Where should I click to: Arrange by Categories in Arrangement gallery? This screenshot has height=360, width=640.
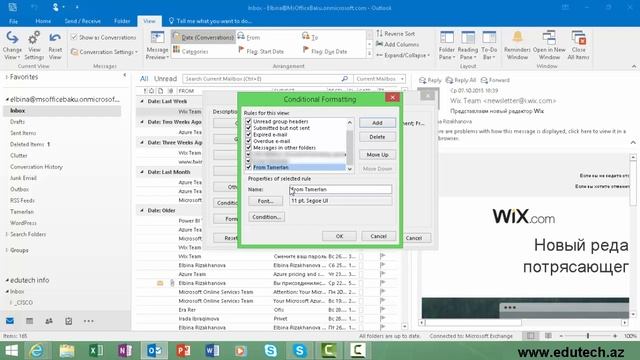pos(190,51)
